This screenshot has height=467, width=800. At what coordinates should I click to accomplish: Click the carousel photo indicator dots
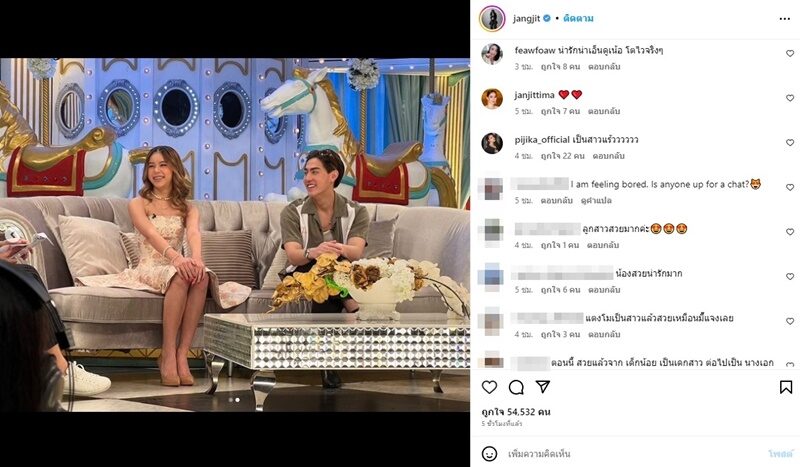pos(234,400)
